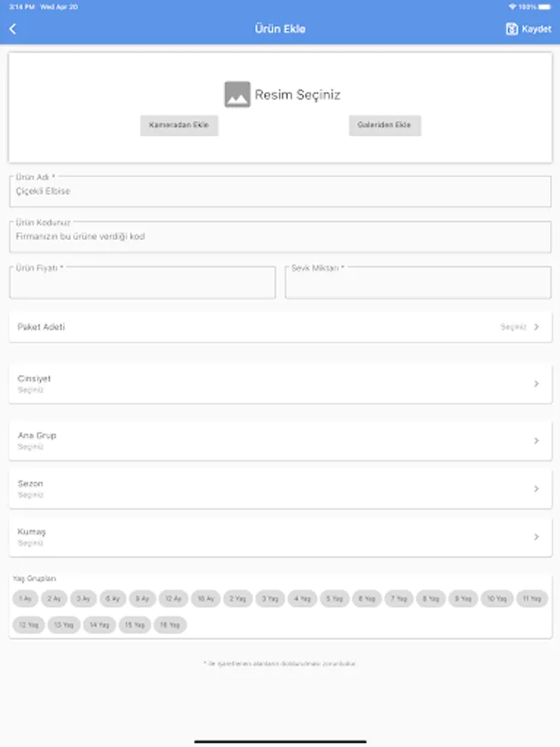Tap the status bar time and date
Viewport: 560px width, 747px height.
coord(43,7)
